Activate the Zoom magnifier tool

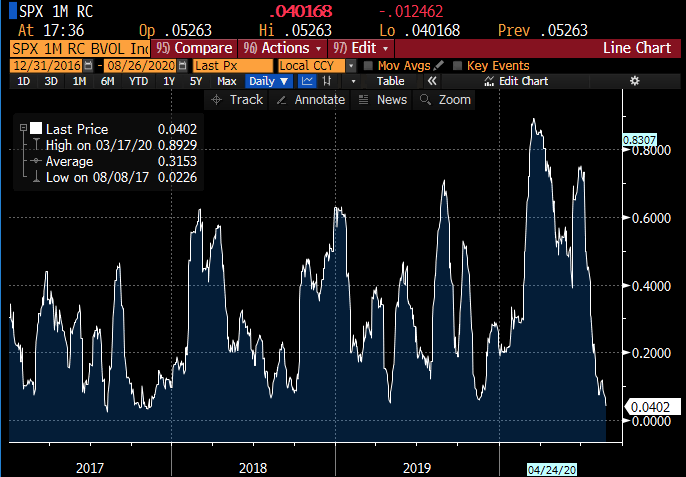point(444,100)
